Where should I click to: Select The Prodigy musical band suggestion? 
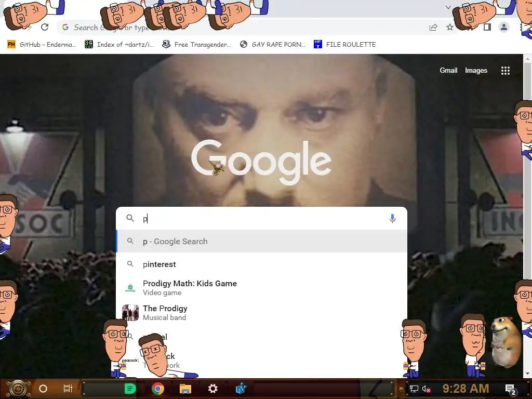click(262, 312)
